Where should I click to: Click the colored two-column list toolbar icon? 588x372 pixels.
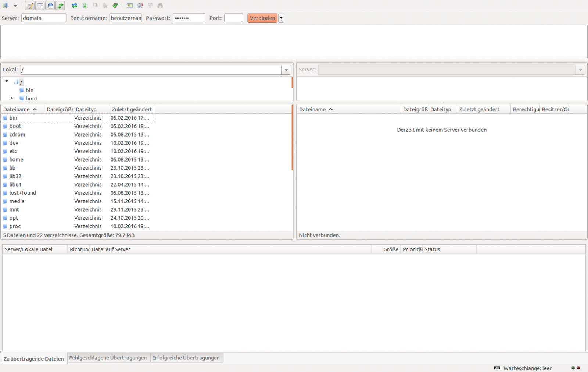pyautogui.click(x=130, y=6)
